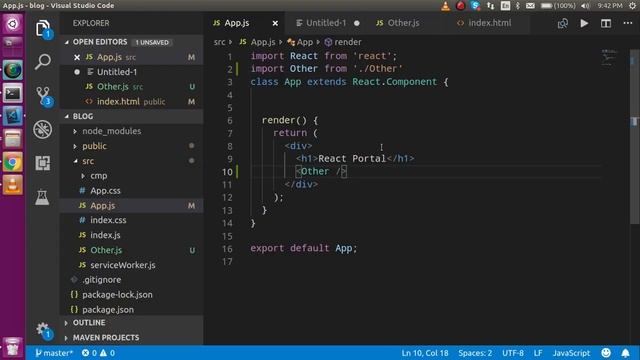Screen dimensions: 640x360
Task: Change indentation via Spaces: 2
Action: pos(475,353)
